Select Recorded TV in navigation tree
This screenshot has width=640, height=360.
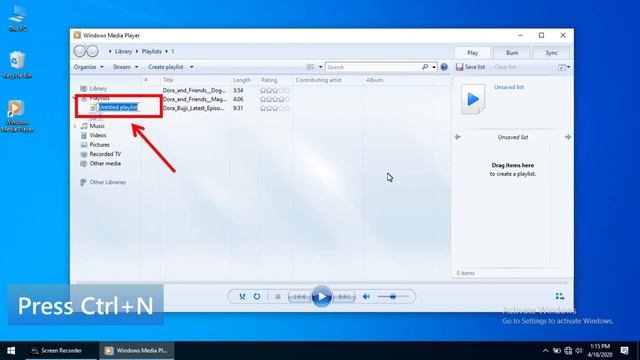[105, 154]
